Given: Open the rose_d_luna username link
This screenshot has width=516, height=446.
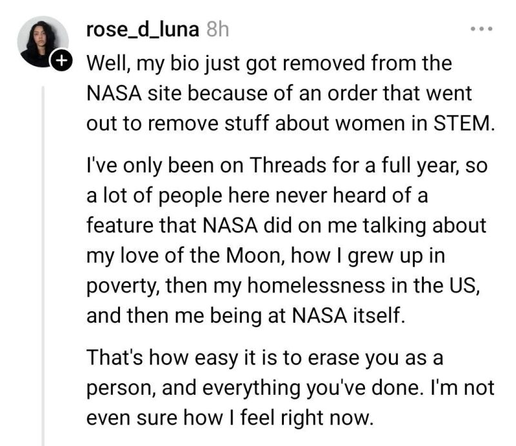Looking at the screenshot, I should (x=143, y=30).
